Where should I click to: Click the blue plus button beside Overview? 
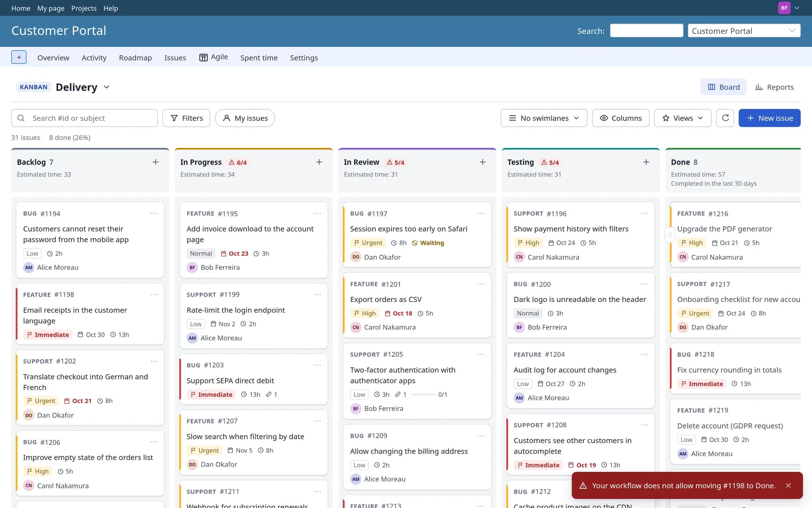(x=19, y=57)
